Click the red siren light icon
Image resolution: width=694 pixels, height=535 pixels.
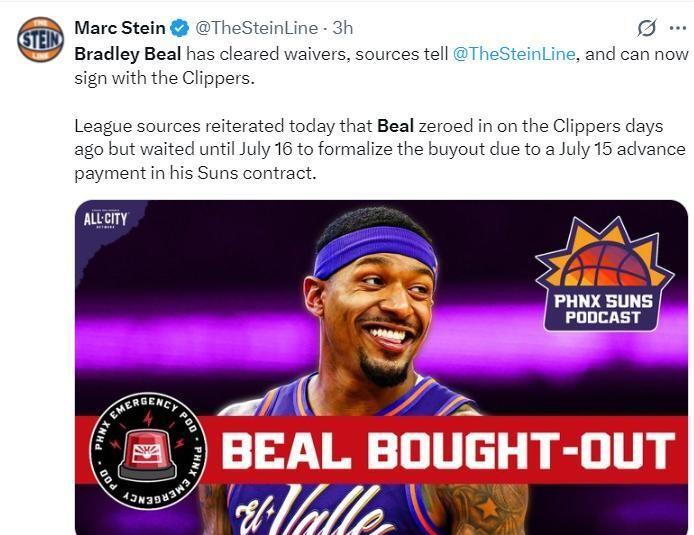pos(148,456)
